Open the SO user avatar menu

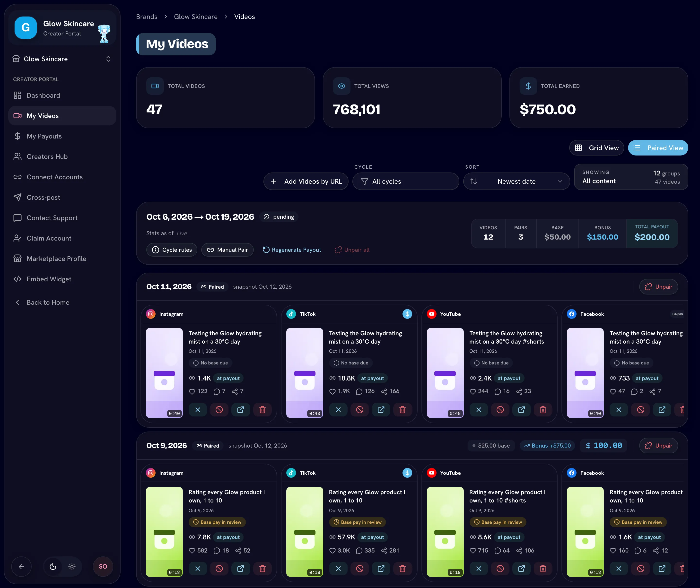pos(103,566)
